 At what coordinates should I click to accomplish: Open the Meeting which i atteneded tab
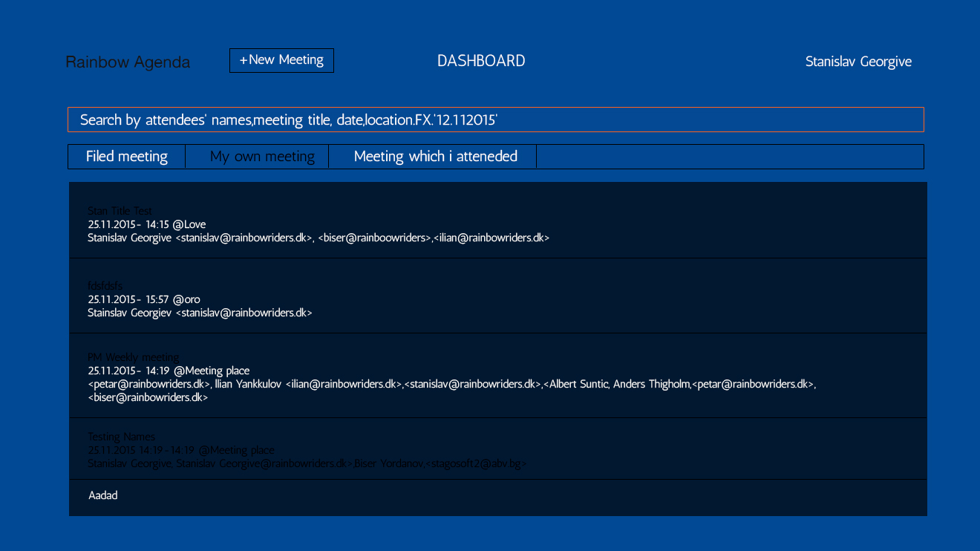tap(433, 157)
